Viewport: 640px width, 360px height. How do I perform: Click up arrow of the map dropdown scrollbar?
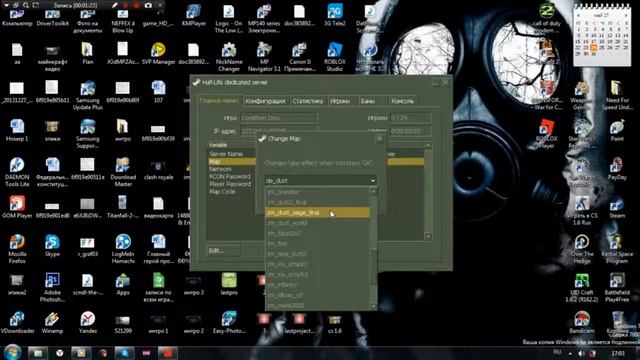(x=373, y=191)
